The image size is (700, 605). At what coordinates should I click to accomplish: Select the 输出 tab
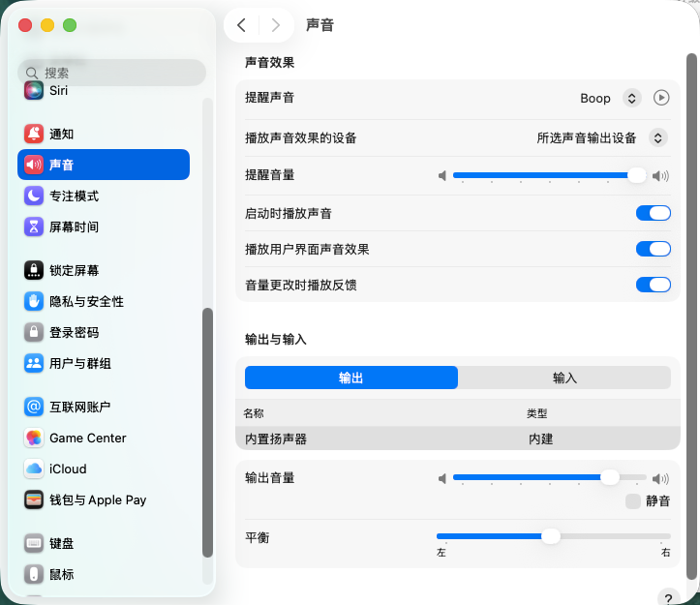(x=350, y=378)
